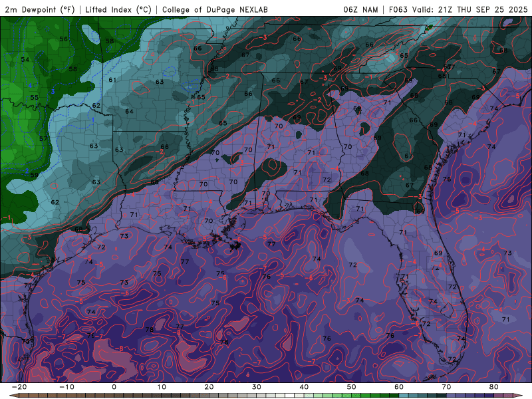
Task: Click the 60 label on the color scale
Action: point(399,387)
